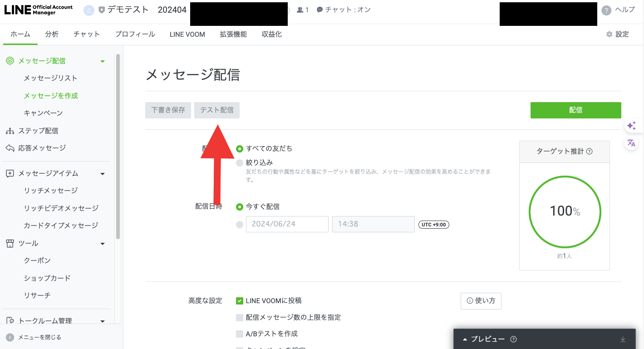Click the account avatar icon beside デモテスト
The image size is (644, 349).
tap(89, 10)
